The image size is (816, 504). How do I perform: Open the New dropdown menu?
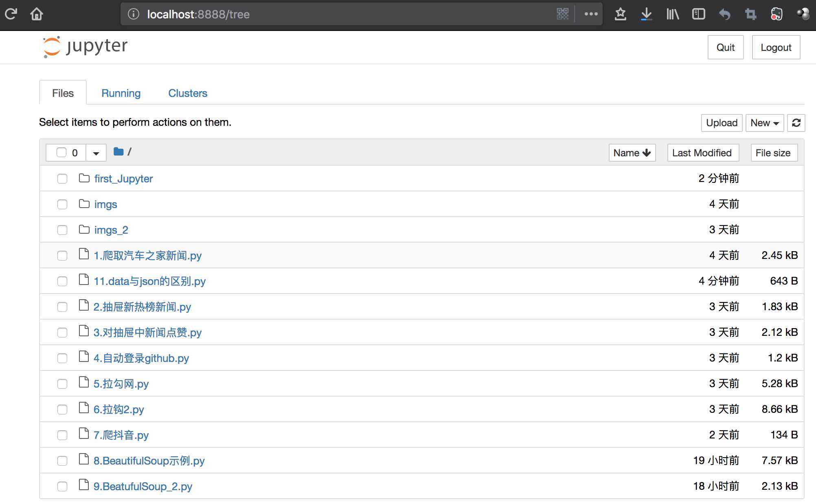click(764, 123)
